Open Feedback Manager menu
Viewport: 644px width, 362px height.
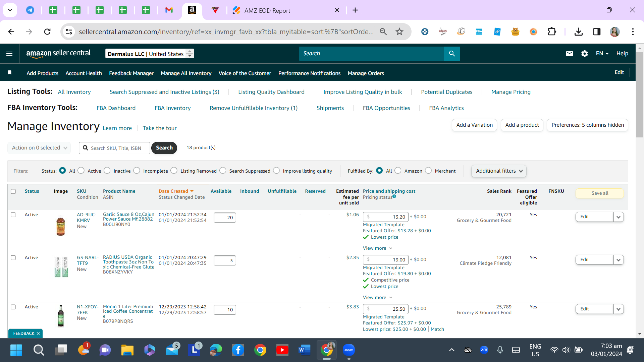coord(131,73)
